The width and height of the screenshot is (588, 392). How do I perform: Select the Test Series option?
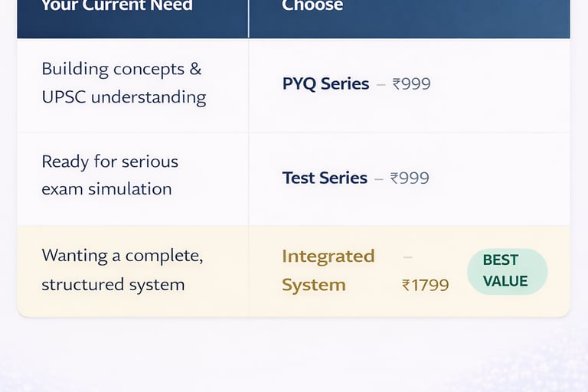point(325,178)
